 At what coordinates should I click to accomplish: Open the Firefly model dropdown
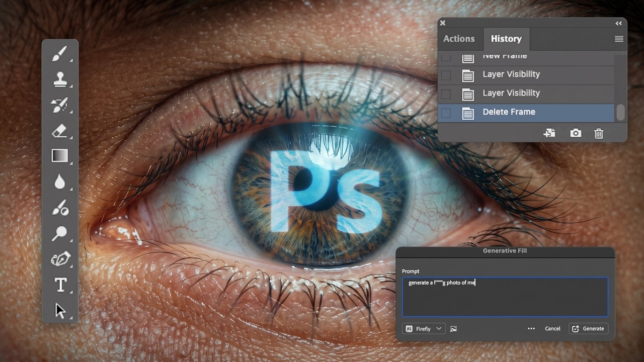click(x=424, y=329)
